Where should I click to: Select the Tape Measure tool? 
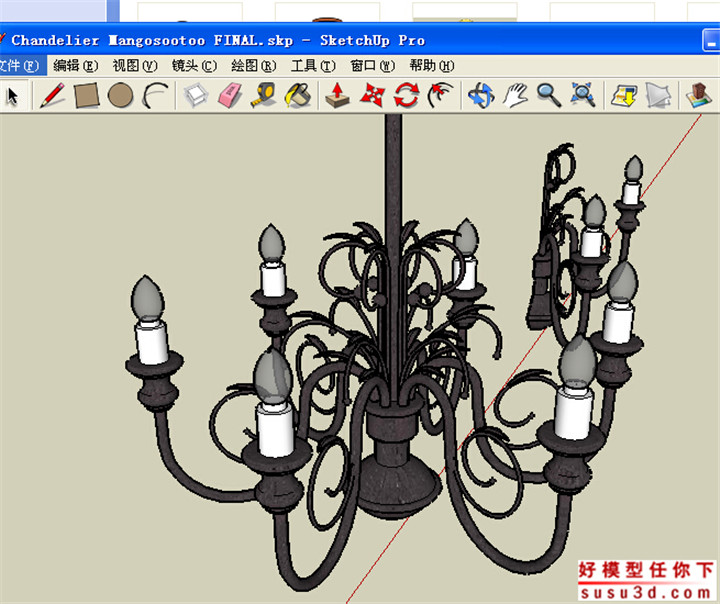(263, 96)
